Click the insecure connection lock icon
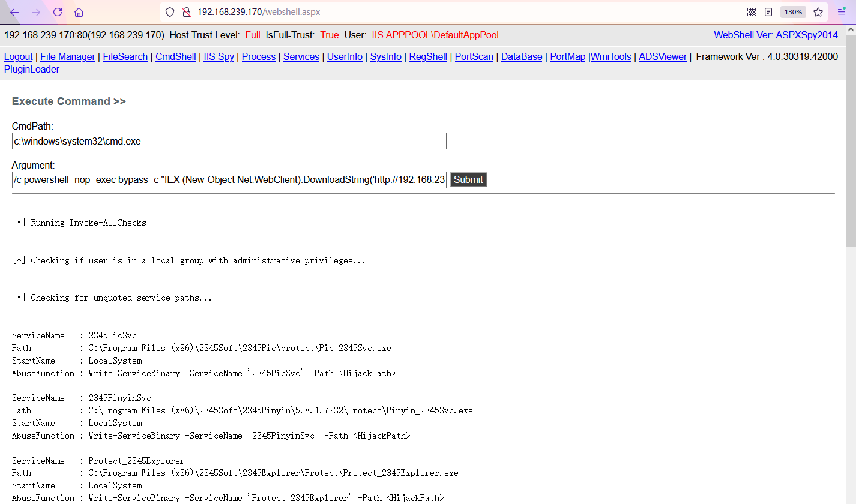856x504 pixels. point(186,12)
